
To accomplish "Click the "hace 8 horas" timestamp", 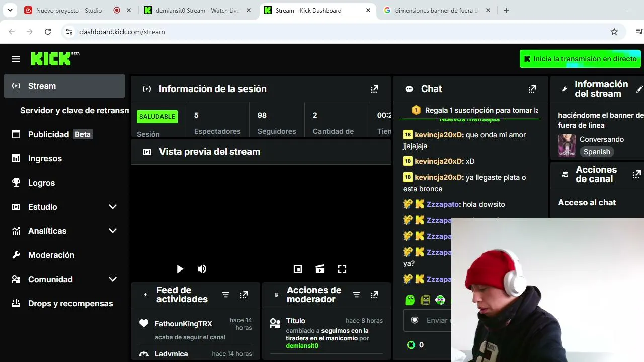I will pos(364,321).
